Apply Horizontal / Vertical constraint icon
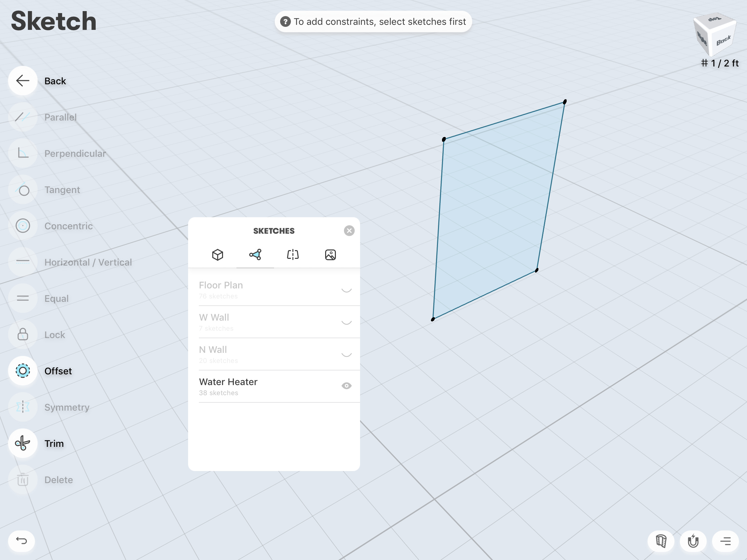Viewport: 747px width, 560px height. (x=23, y=262)
